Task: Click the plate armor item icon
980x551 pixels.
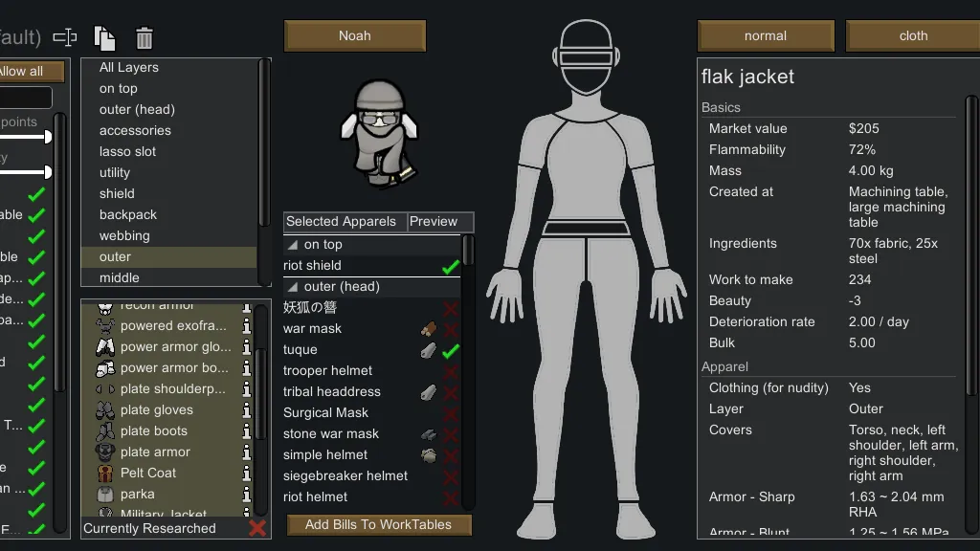Action: 105,452
